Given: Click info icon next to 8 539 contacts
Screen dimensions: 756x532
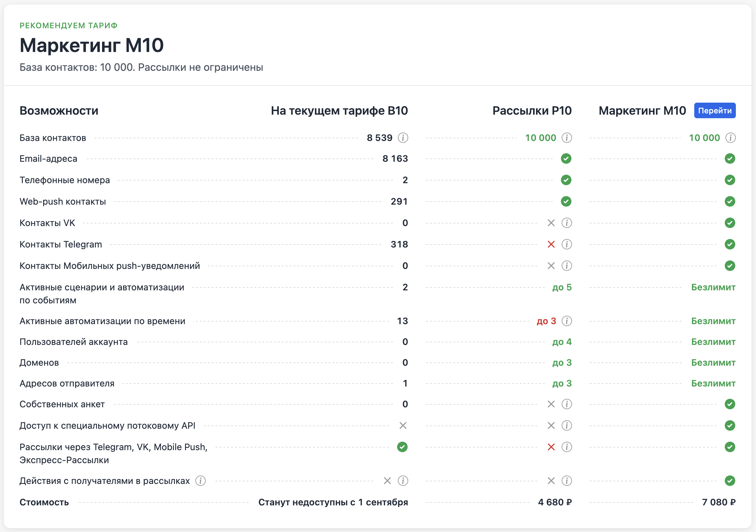Looking at the screenshot, I should [403, 138].
